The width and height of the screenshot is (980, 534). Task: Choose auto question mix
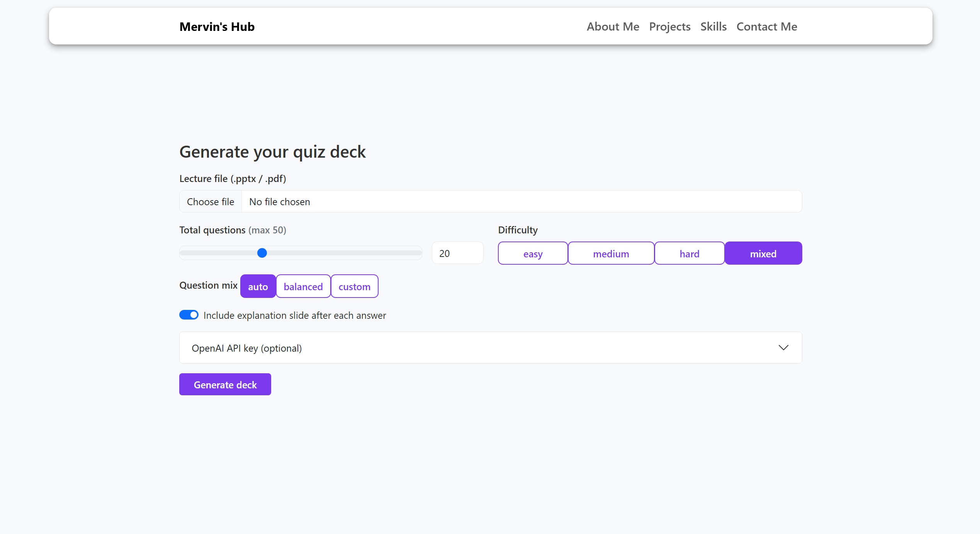(x=258, y=286)
